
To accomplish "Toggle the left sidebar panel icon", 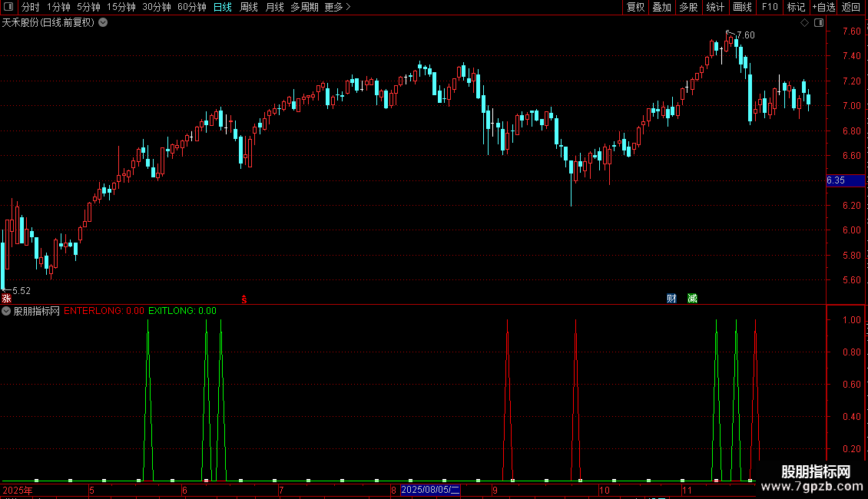I will coord(8,7).
